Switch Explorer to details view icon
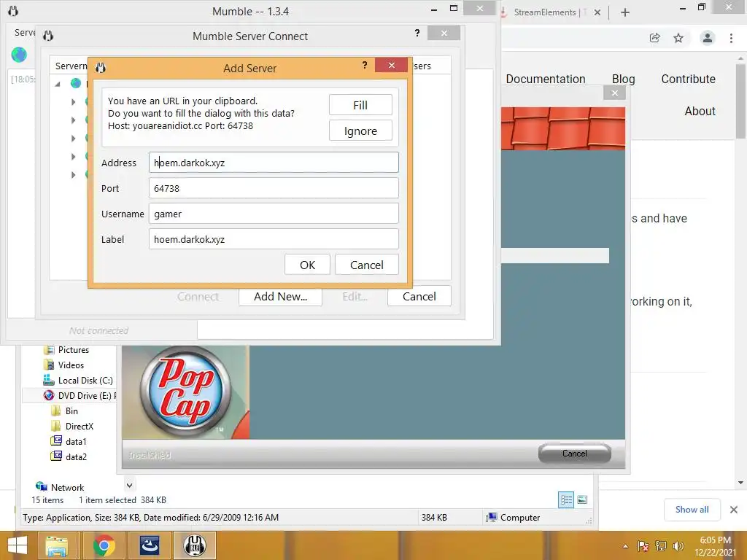 point(566,499)
